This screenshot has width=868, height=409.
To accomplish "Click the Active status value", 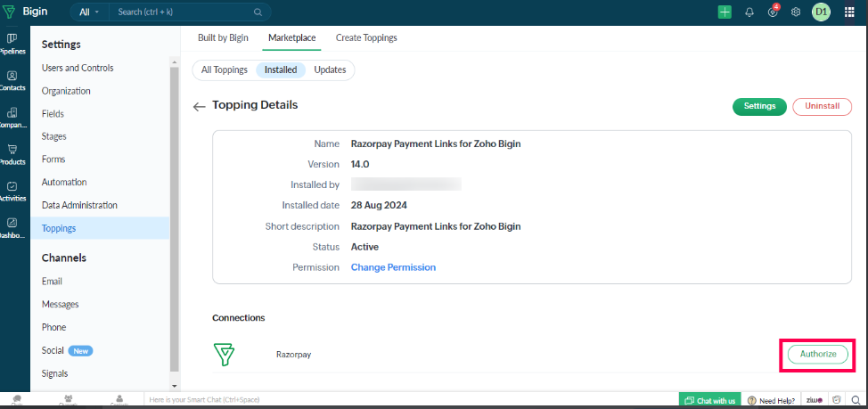I will click(x=364, y=247).
